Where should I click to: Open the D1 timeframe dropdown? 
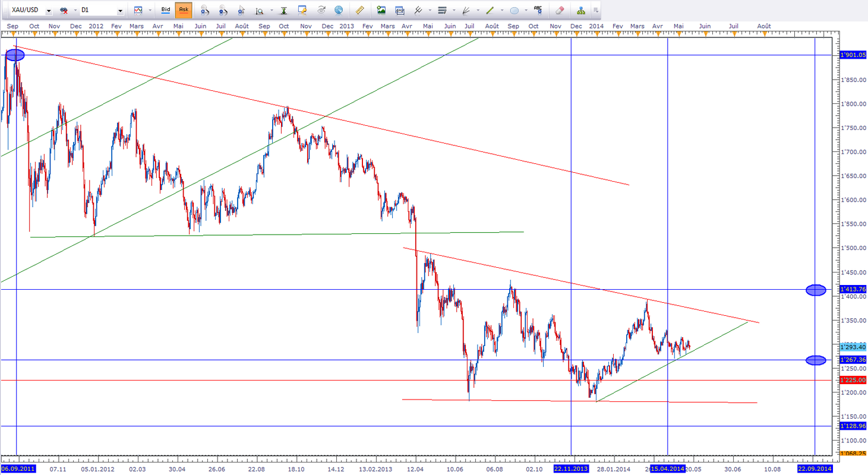(120, 11)
